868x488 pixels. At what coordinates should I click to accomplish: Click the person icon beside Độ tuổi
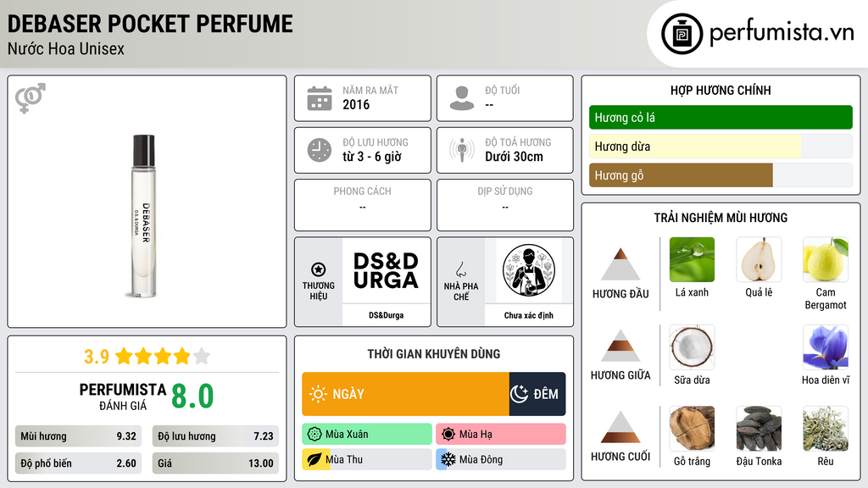click(462, 98)
